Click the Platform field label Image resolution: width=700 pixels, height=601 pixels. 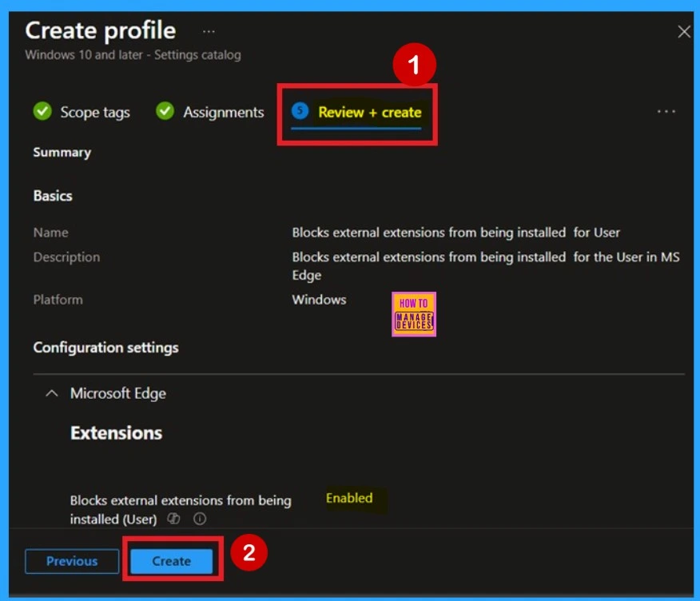click(58, 300)
